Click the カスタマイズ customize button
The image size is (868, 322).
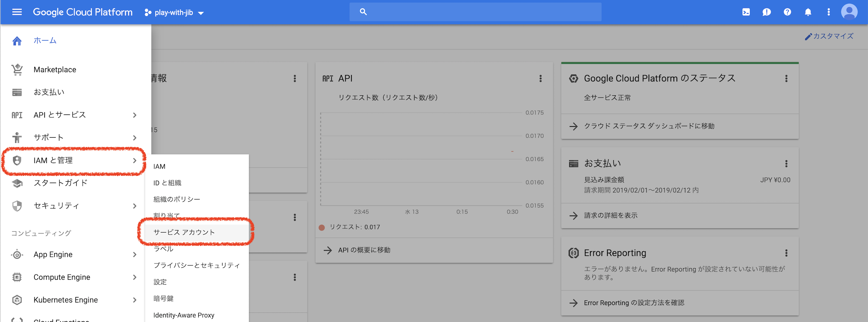pyautogui.click(x=829, y=36)
